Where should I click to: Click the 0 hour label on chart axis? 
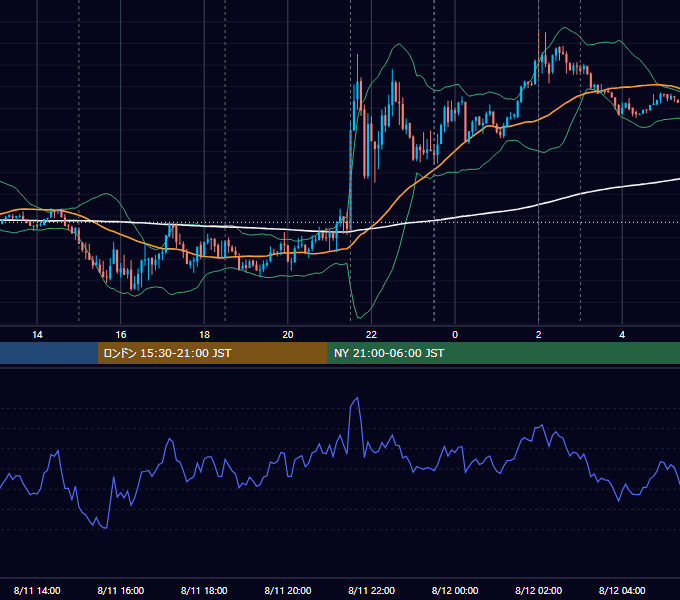(x=455, y=335)
